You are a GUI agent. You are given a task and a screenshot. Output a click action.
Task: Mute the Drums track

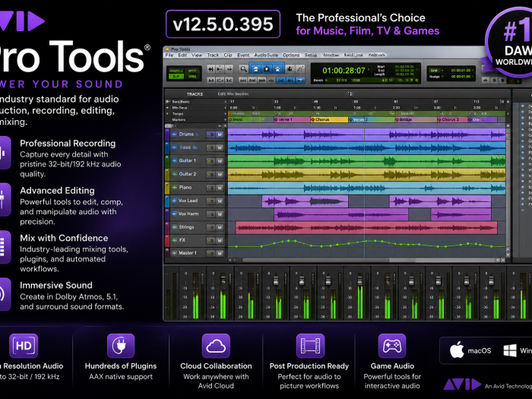[220, 135]
